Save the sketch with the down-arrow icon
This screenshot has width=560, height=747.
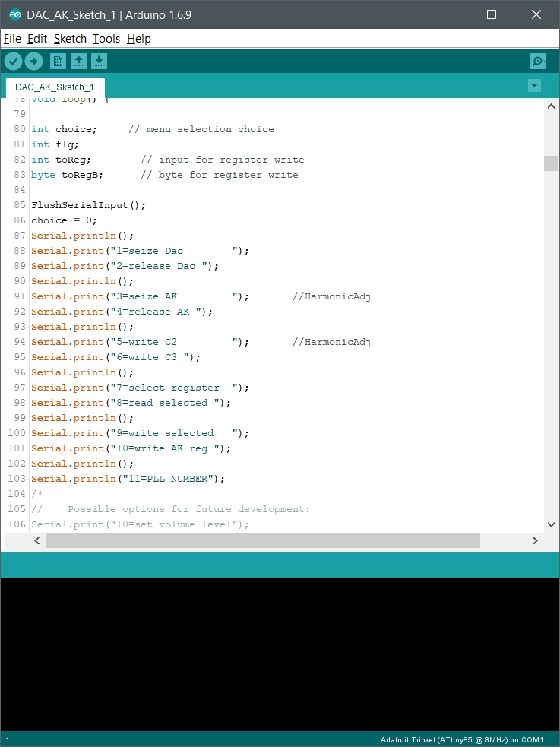click(x=99, y=61)
